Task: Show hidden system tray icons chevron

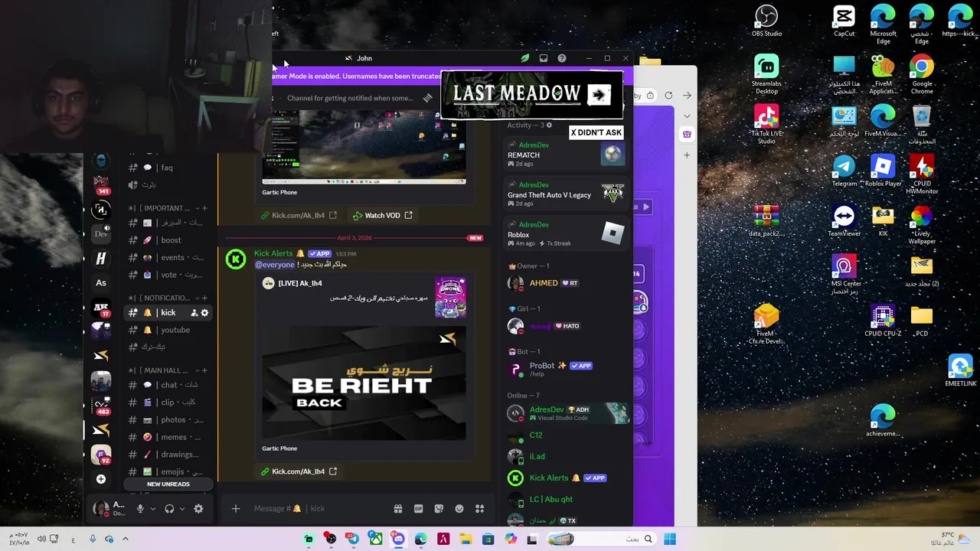Action: 126,540
